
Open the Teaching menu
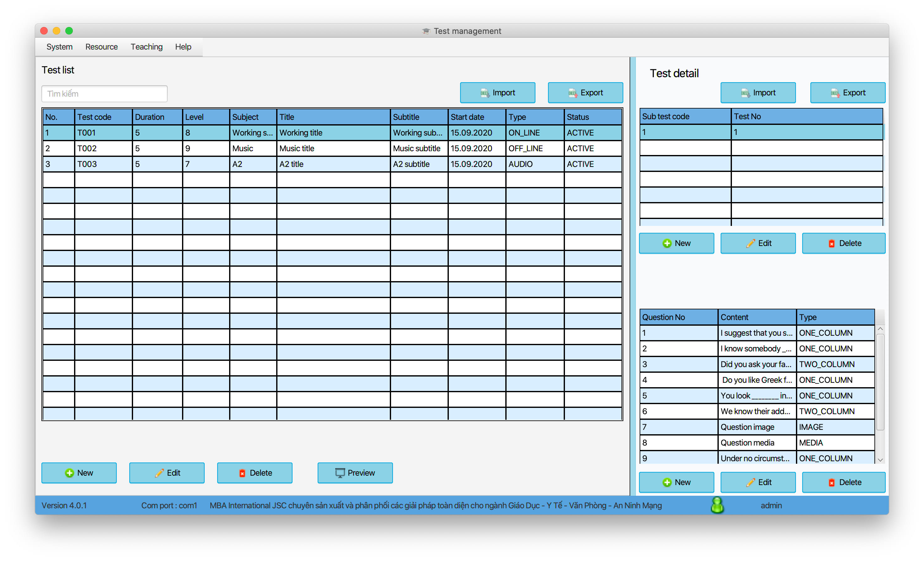coord(147,46)
